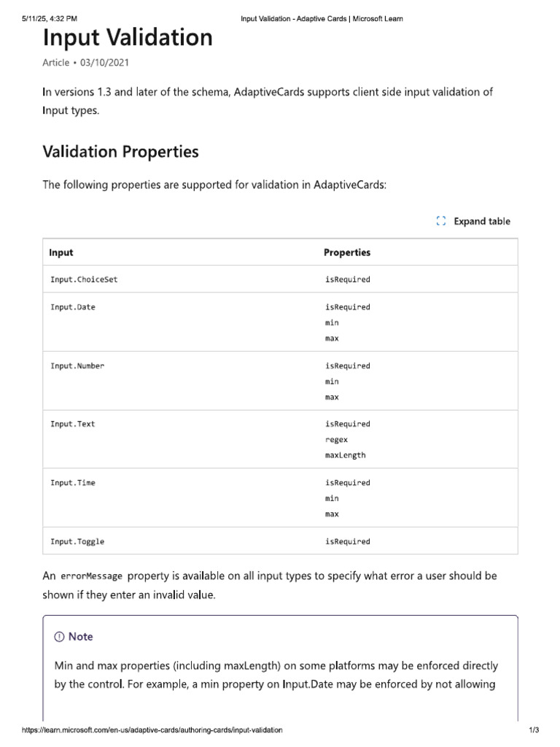Click the regex property for Input.Text
Screen dimensions: 560x747
click(x=337, y=440)
